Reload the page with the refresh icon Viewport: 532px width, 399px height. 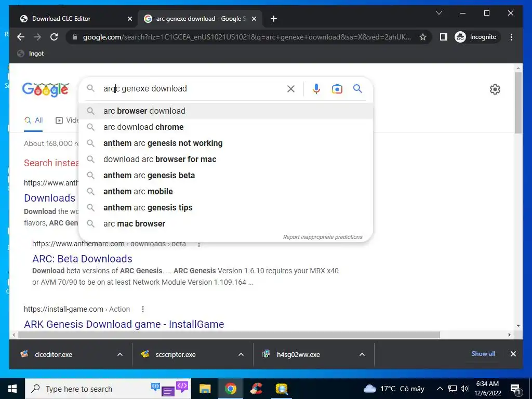pos(54,37)
